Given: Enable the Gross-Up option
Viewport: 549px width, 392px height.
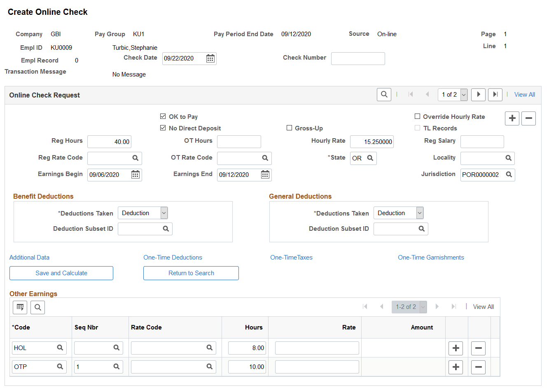Looking at the screenshot, I should point(290,128).
